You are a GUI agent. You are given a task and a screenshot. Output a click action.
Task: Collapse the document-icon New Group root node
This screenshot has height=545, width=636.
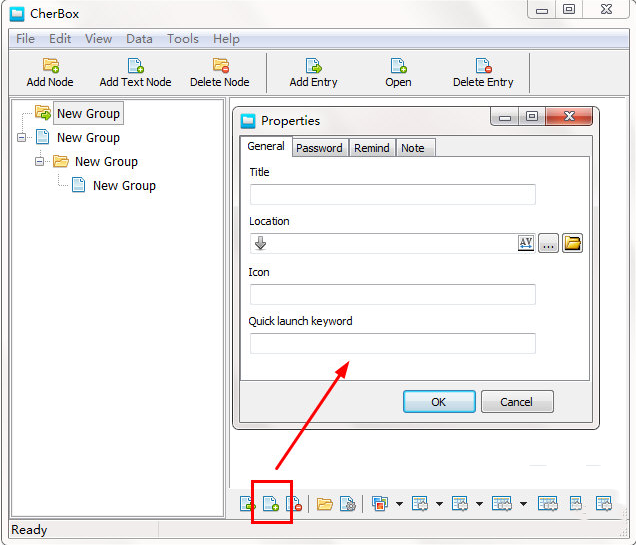[x=21, y=138]
